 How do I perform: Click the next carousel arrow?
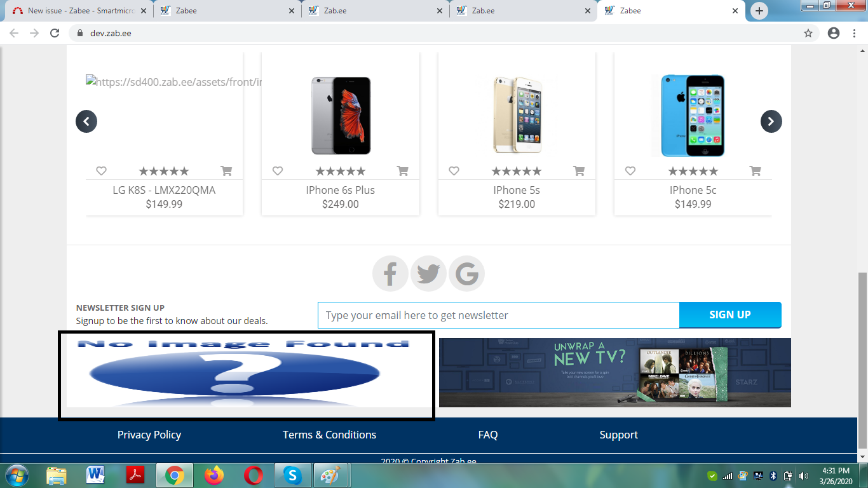[x=771, y=121]
